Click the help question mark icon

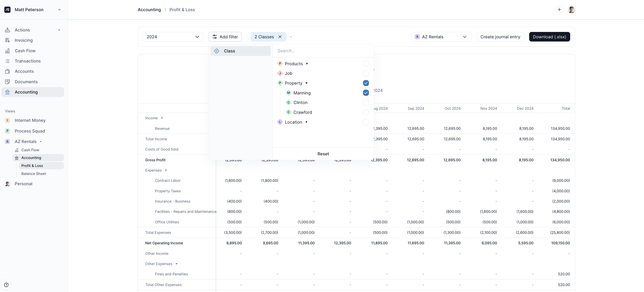(6, 285)
